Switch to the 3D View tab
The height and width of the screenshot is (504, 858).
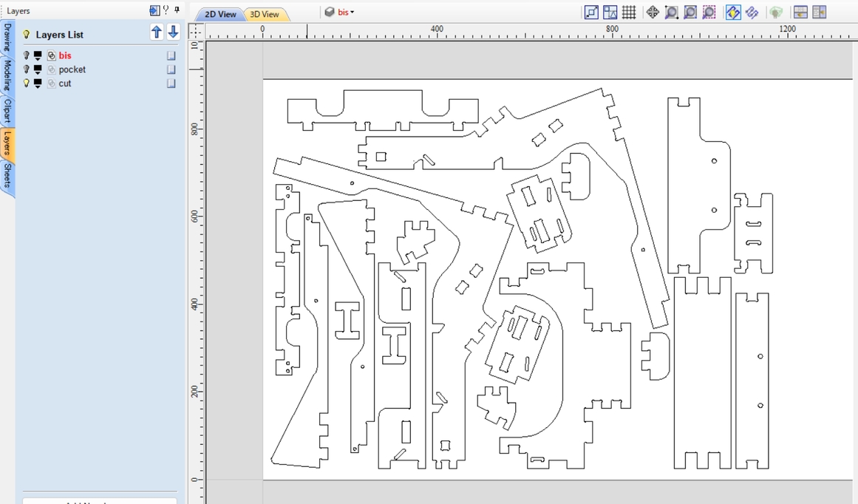coord(265,14)
